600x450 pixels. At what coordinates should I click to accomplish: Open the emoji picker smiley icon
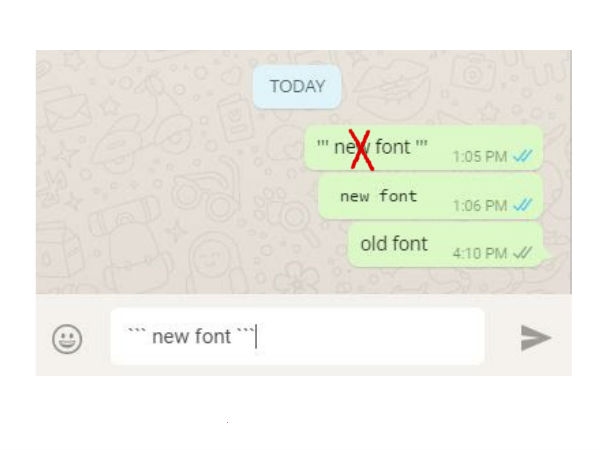tap(67, 339)
